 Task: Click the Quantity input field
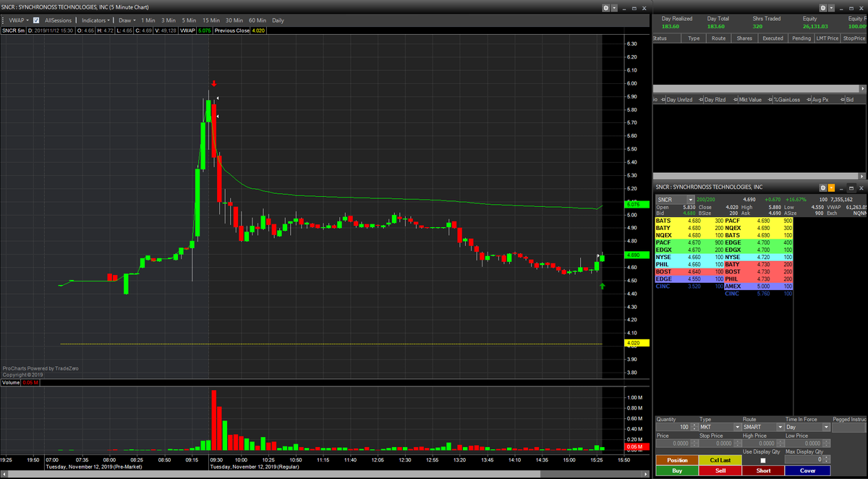(673, 427)
